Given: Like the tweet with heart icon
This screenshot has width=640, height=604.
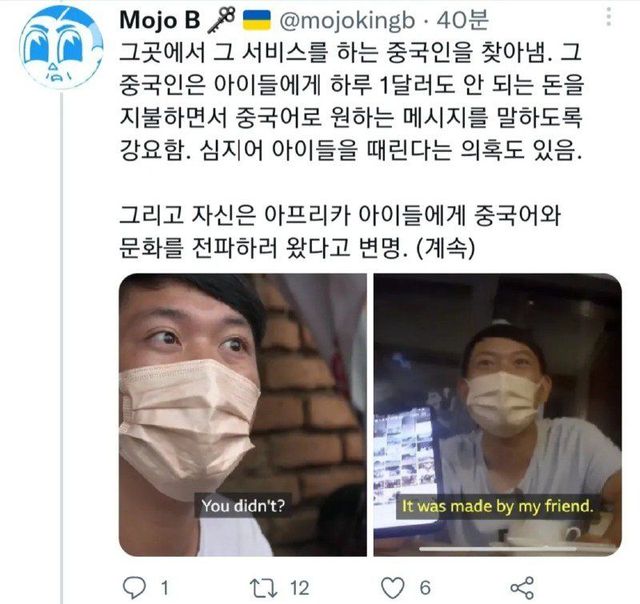Looking at the screenshot, I should [392, 588].
